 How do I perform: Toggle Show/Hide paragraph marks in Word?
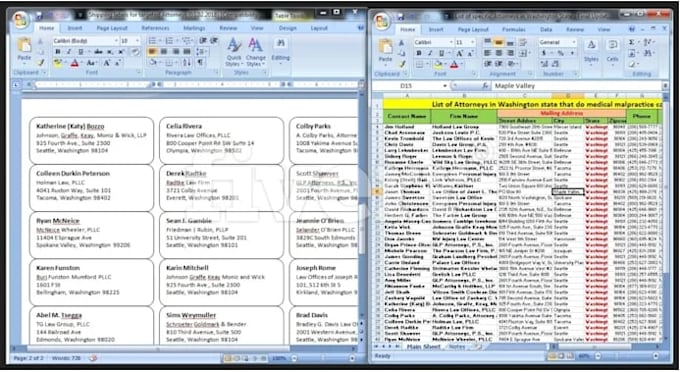200,62
